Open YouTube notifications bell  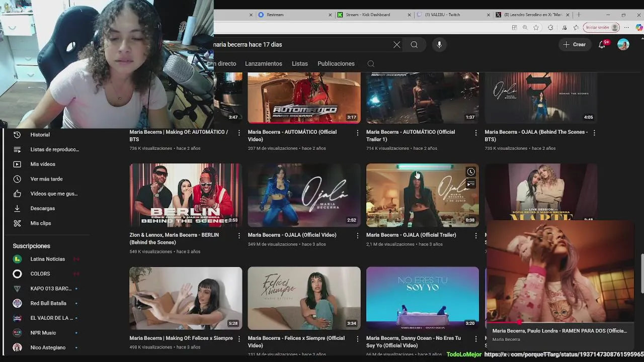602,45
